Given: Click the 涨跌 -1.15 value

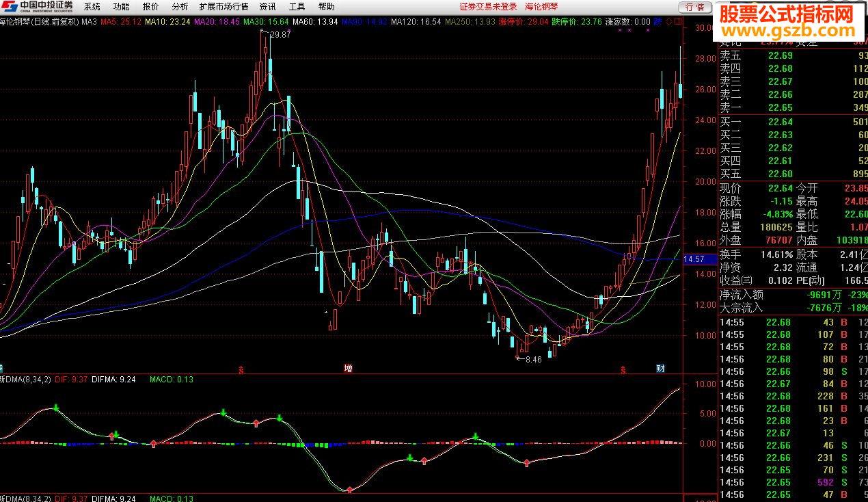Looking at the screenshot, I should [781, 201].
